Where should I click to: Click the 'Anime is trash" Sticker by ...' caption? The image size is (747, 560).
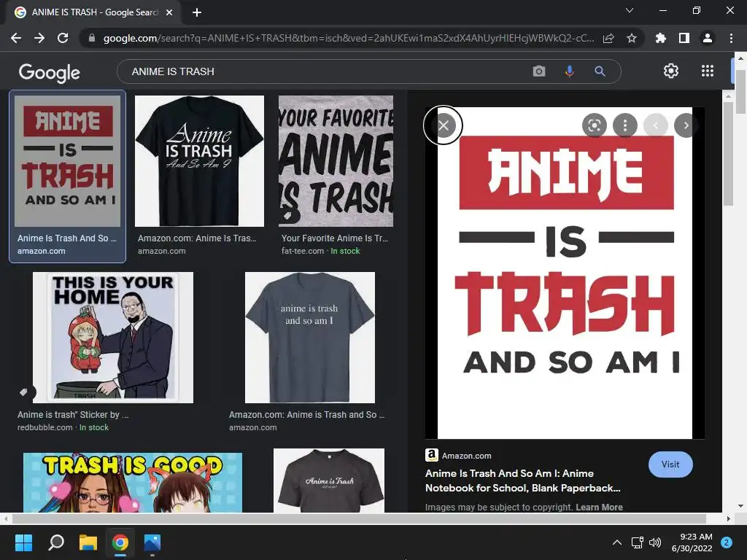click(73, 415)
